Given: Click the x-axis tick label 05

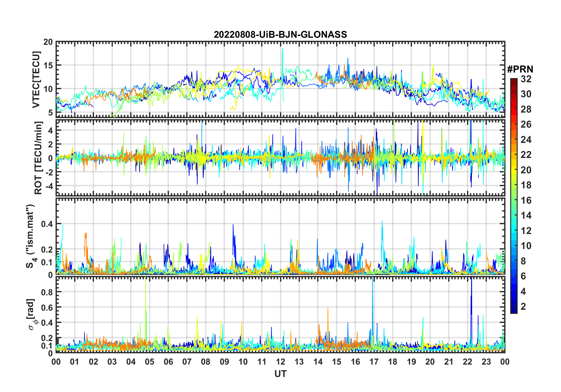Looking at the screenshot, I should (x=150, y=362).
